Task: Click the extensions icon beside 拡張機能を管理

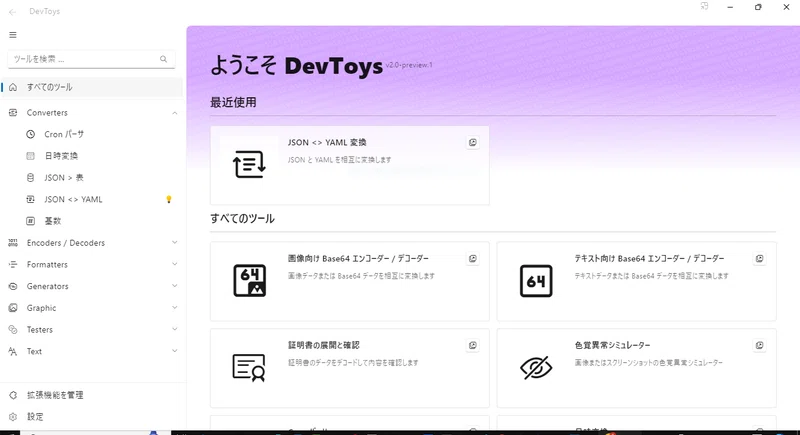Action: 13,395
